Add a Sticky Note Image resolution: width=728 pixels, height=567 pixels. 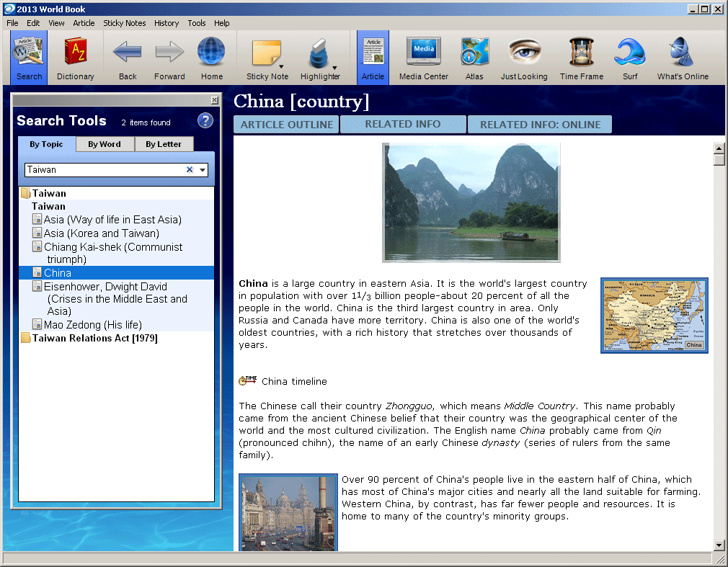[267, 58]
